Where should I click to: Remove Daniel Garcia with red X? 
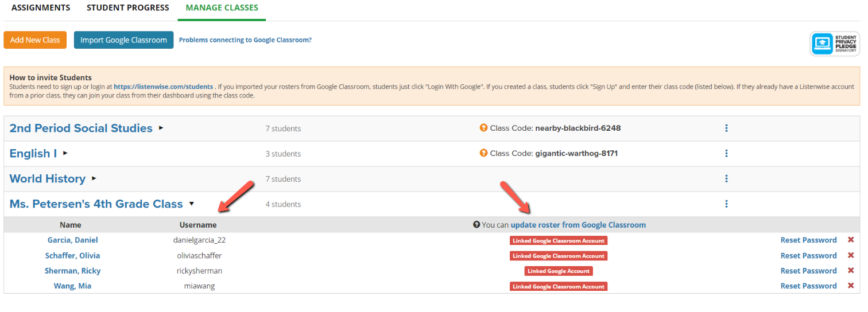pyautogui.click(x=851, y=240)
